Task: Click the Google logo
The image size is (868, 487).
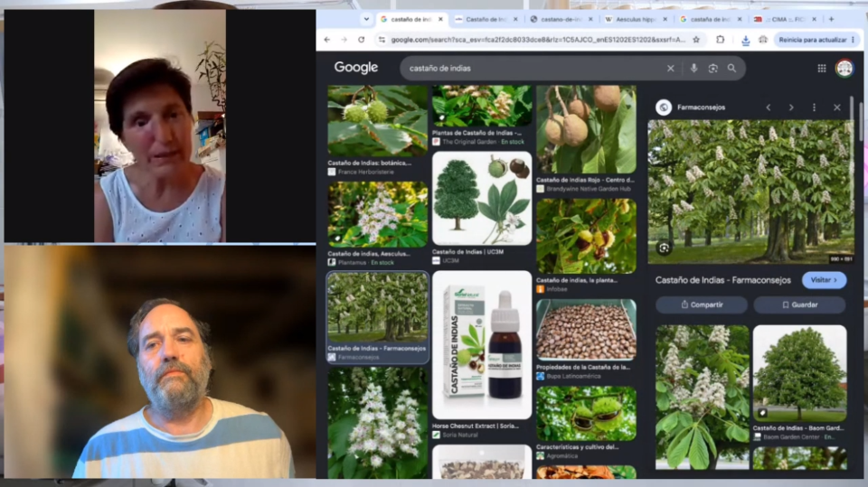Action: point(356,68)
